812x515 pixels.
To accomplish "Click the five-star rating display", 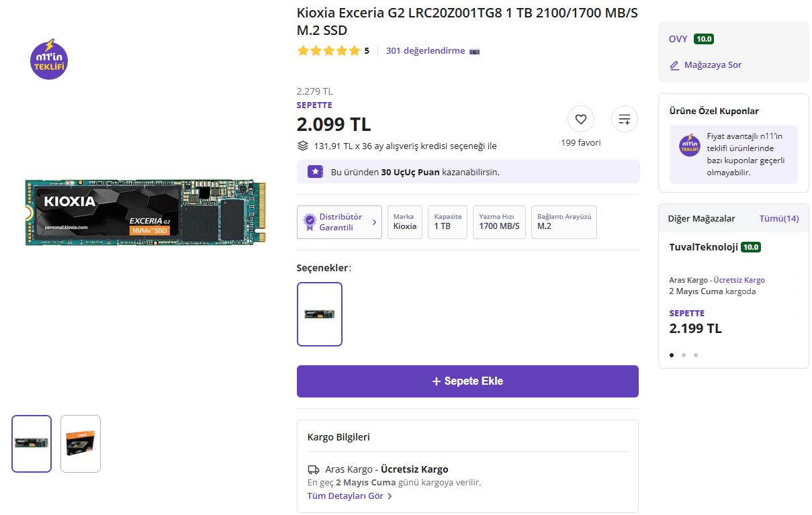I will coord(328,50).
